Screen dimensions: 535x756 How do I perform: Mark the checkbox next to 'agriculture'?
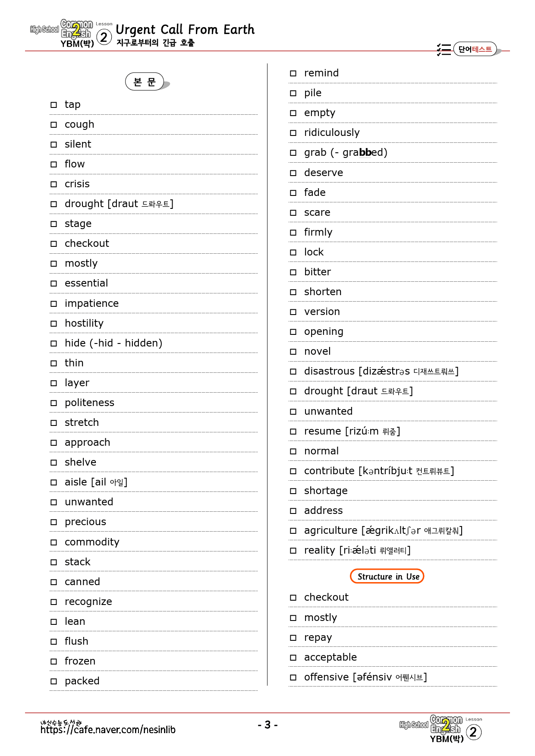(x=293, y=531)
